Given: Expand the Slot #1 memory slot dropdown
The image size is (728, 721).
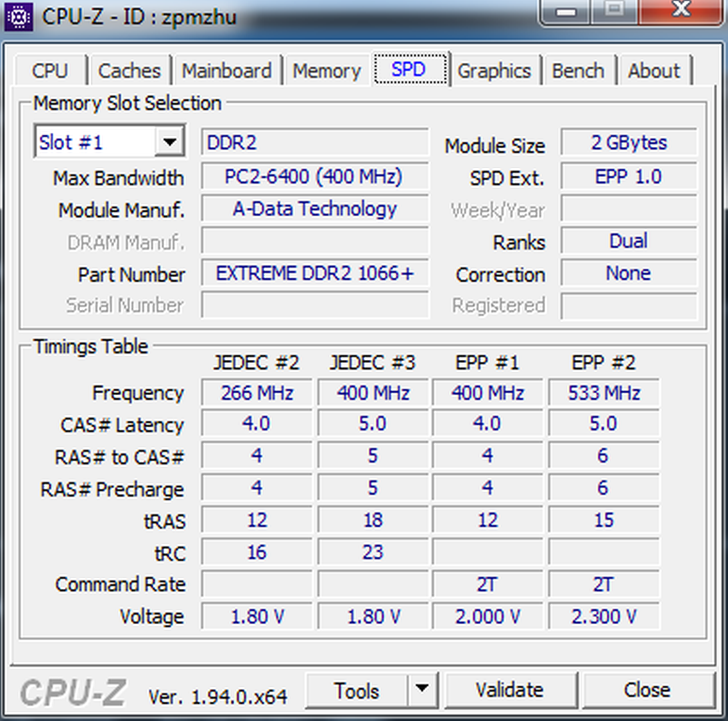Looking at the screenshot, I should coord(169,142).
